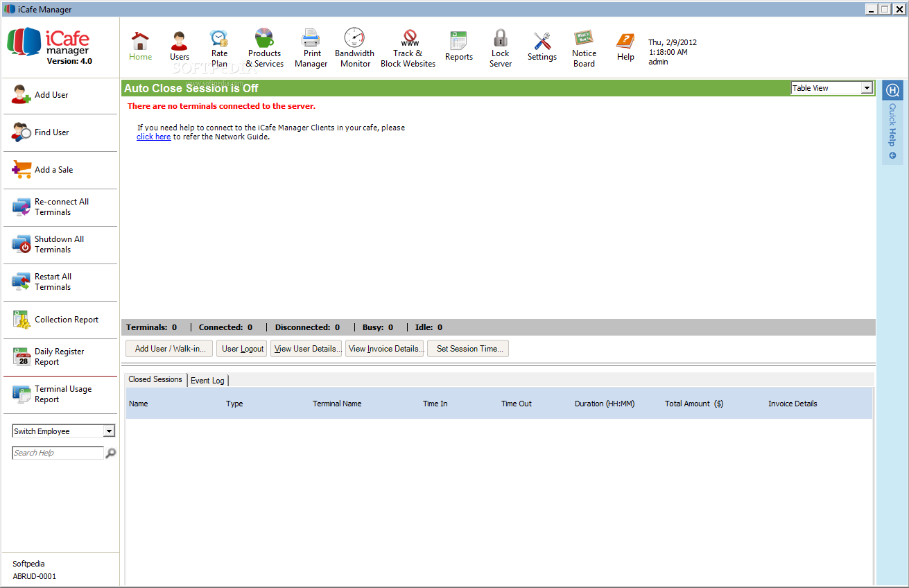Focus the Search Help input field
Image resolution: width=909 pixels, height=588 pixels.
coord(58,453)
